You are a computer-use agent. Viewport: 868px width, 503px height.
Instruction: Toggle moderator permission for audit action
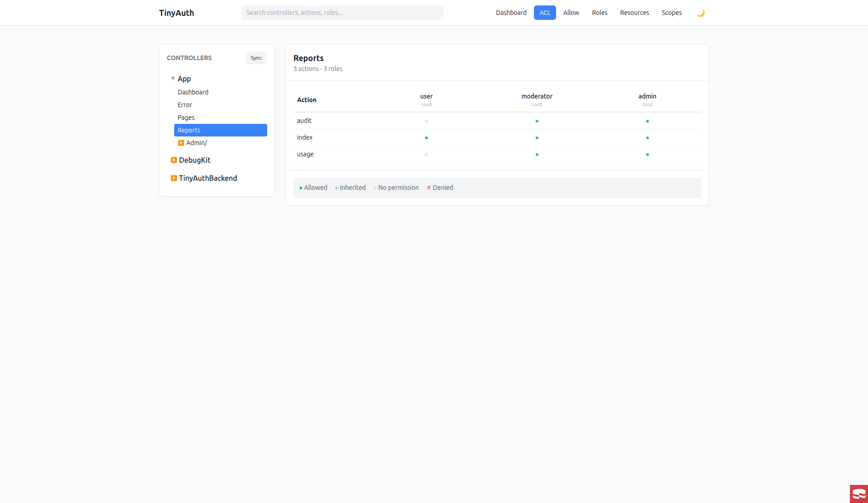(537, 121)
